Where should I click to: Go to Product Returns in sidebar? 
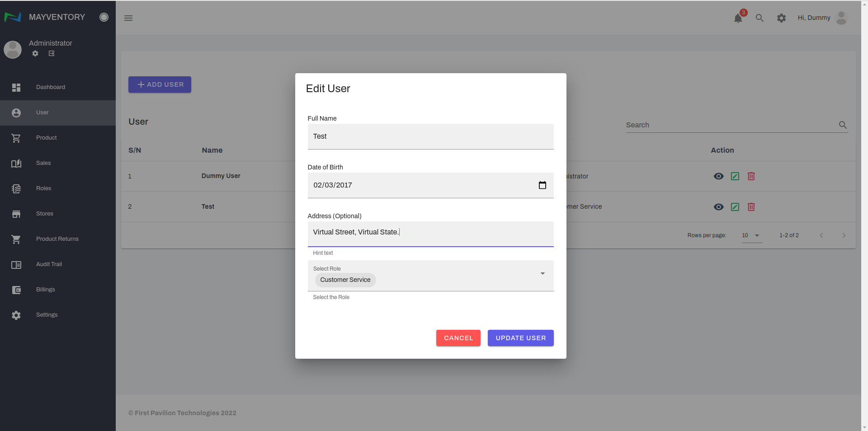(x=57, y=239)
